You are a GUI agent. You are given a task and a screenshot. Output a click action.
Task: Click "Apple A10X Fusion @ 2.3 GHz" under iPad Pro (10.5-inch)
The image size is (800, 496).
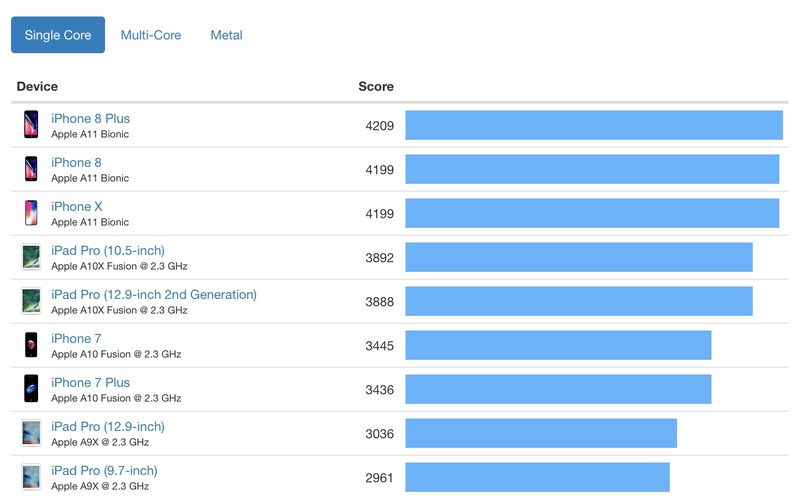point(119,266)
